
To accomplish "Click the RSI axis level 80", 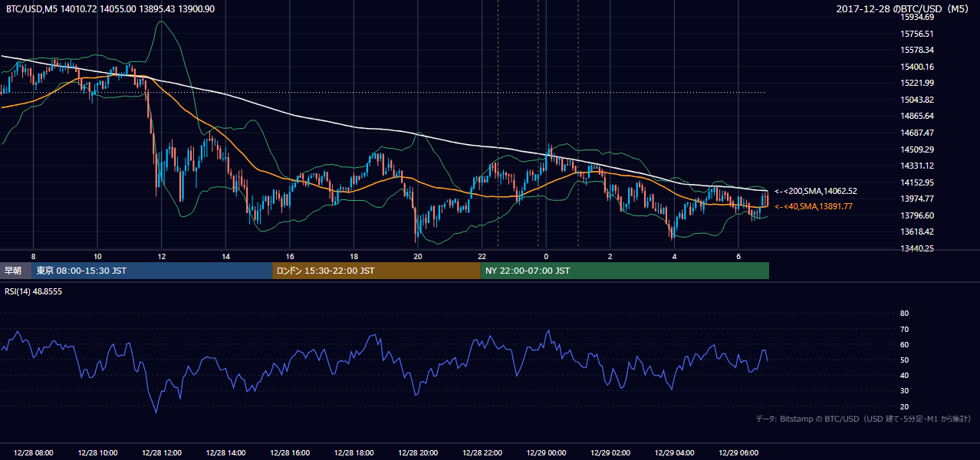I will (x=904, y=314).
